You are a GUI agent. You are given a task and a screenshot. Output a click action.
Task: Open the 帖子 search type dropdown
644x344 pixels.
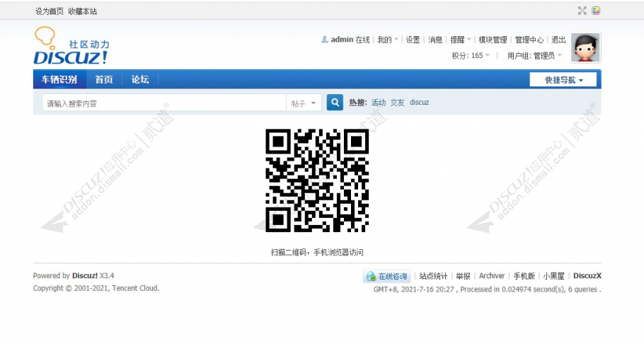304,103
